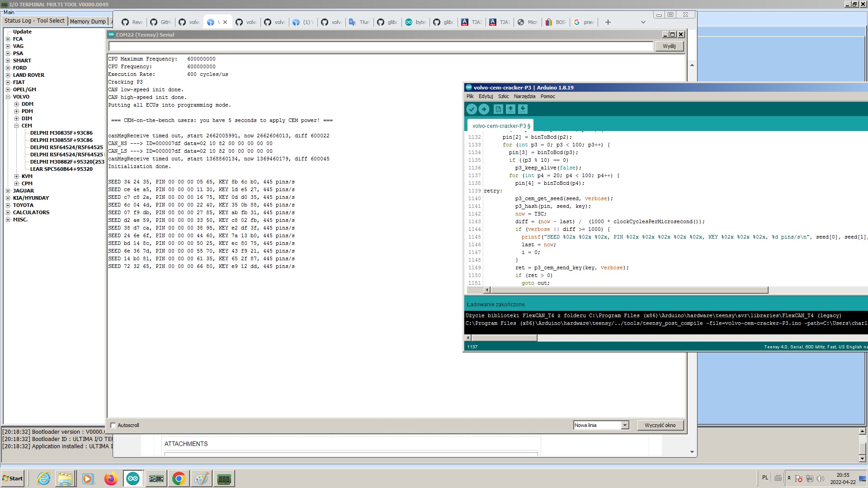Viewport: 868px width, 488px height.
Task: Click the code editor horizontal scrollbar
Action: pos(628,290)
